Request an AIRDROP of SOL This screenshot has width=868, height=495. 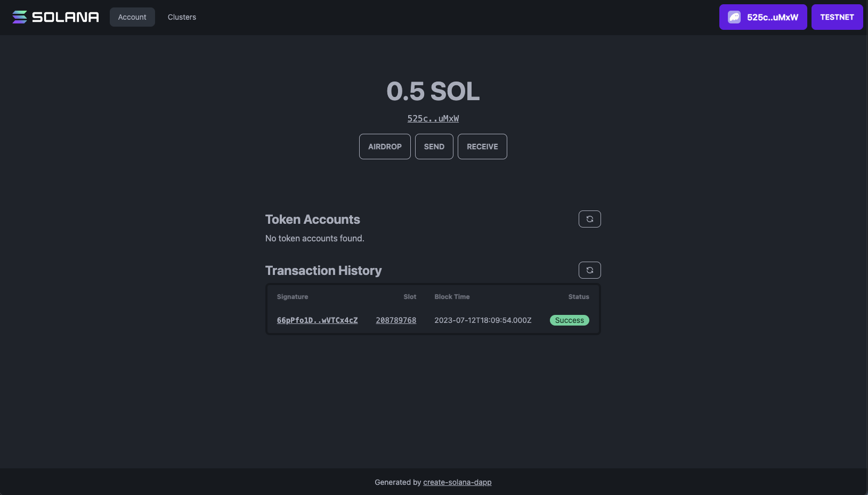click(385, 146)
